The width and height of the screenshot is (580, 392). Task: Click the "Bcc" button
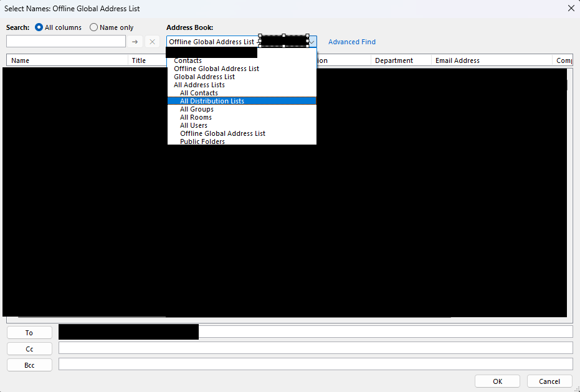(x=29, y=365)
